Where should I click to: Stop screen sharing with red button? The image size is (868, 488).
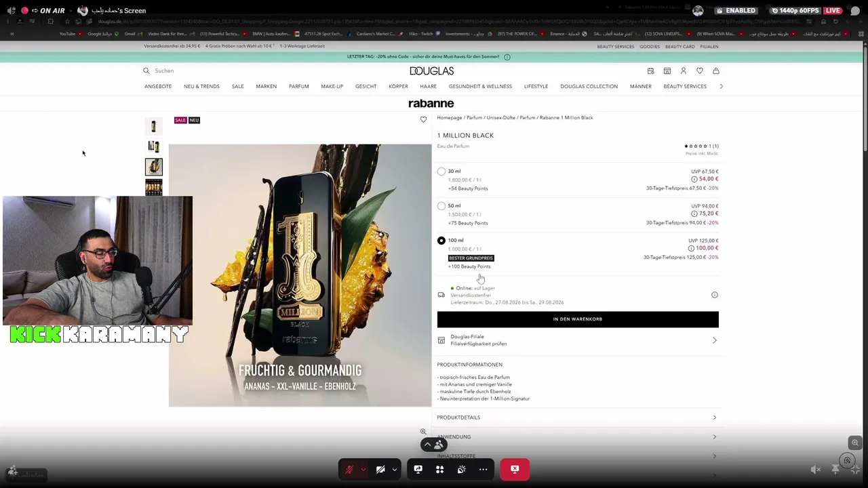[x=515, y=469]
